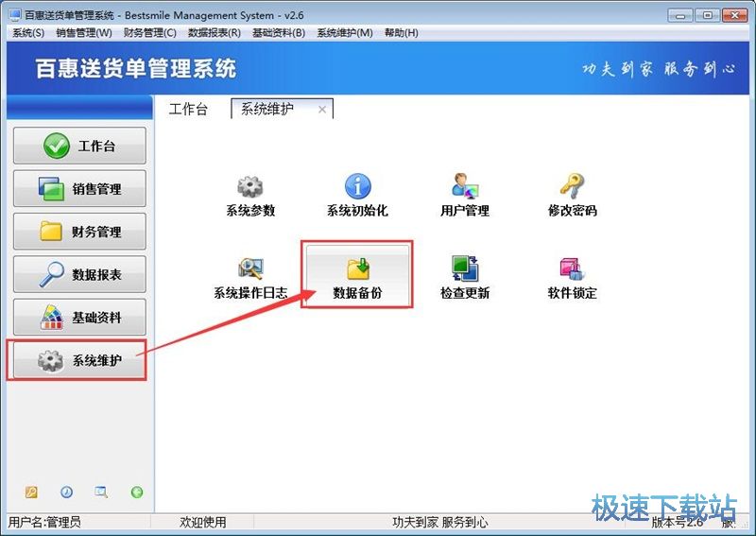The height and width of the screenshot is (536, 756).
Task: Close the 系统维护 tab with its X
Action: 322,110
